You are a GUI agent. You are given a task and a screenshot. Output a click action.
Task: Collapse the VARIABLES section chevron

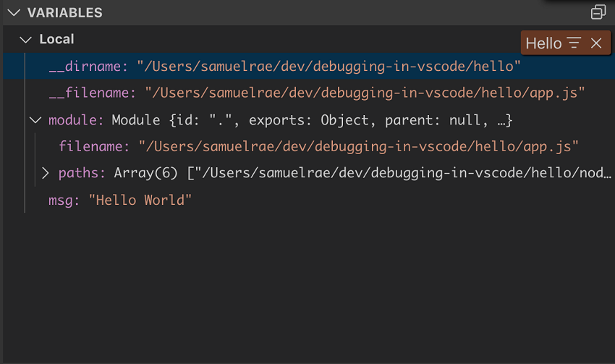(x=14, y=12)
